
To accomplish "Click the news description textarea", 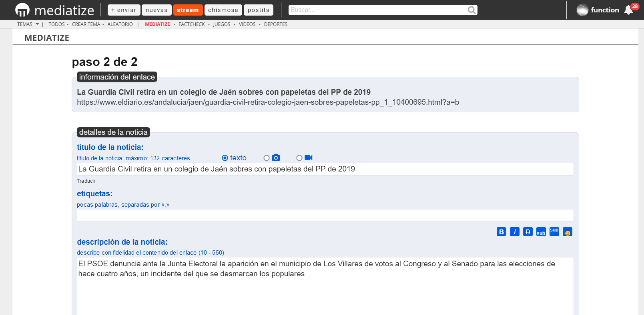I will click(x=325, y=286).
